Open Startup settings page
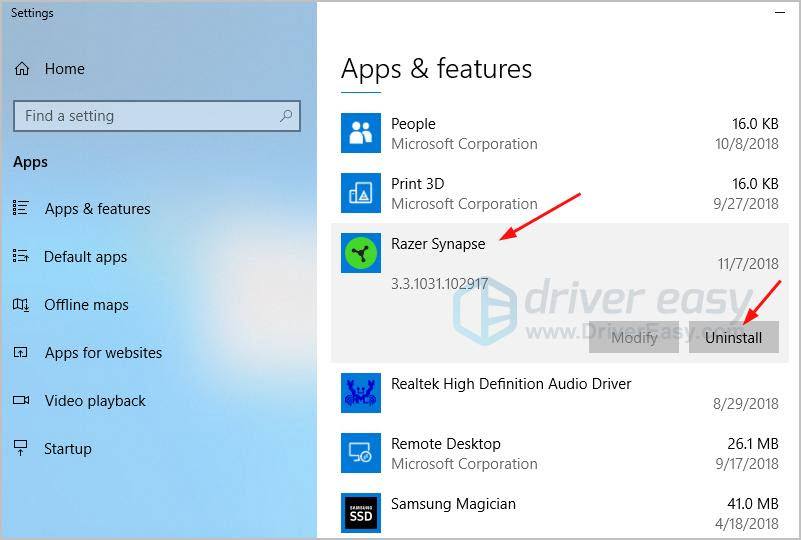 (68, 449)
